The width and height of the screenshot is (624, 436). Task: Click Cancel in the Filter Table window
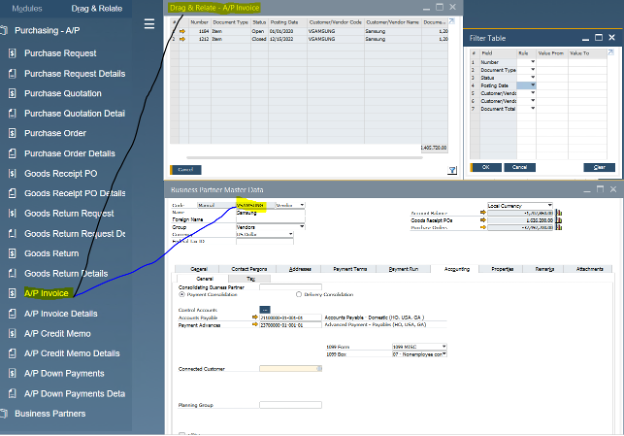(x=519, y=167)
